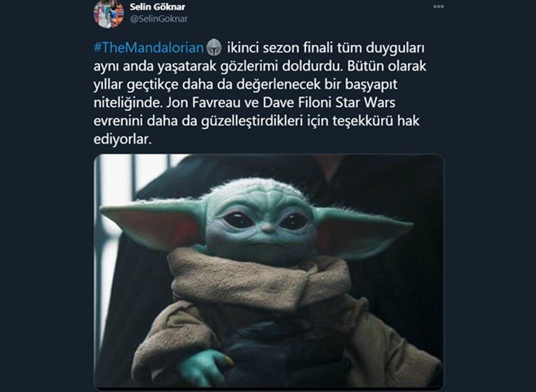Viewport: 536px width, 392px height.
Task: Click Grogu's beige scarf collar in photo
Action: click(260, 280)
